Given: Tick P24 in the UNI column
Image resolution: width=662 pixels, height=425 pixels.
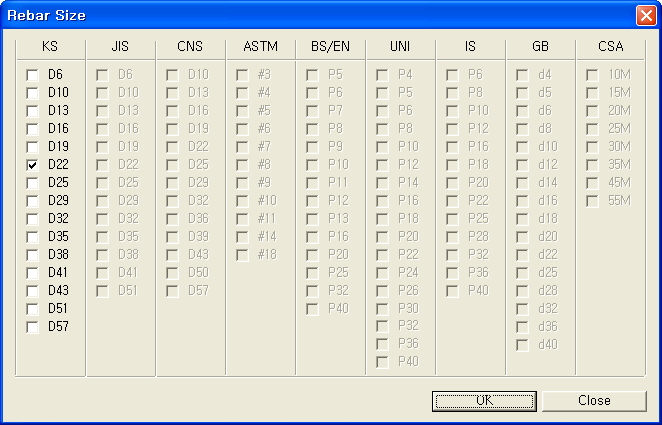Looking at the screenshot, I should coord(382,273).
